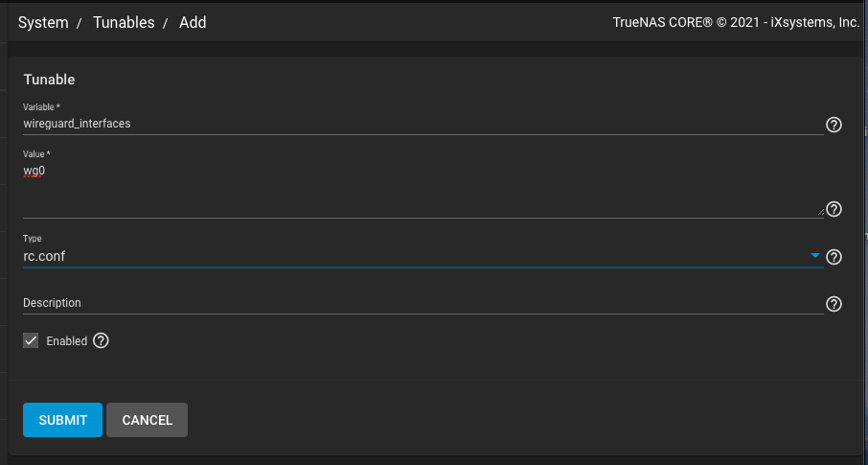Click the Enabled checkbox label text
868x465 pixels.
pyautogui.click(x=66, y=341)
